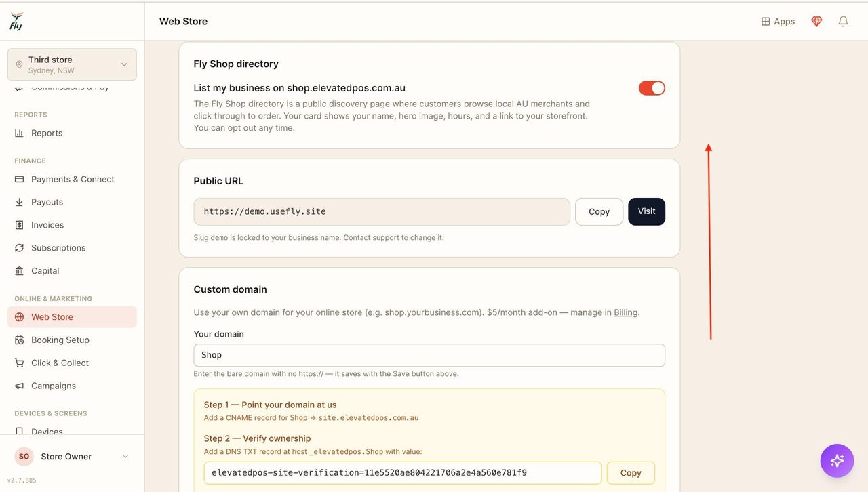This screenshot has height=492, width=868.
Task: Expand the Store Owner account menu
Action: tap(72, 457)
